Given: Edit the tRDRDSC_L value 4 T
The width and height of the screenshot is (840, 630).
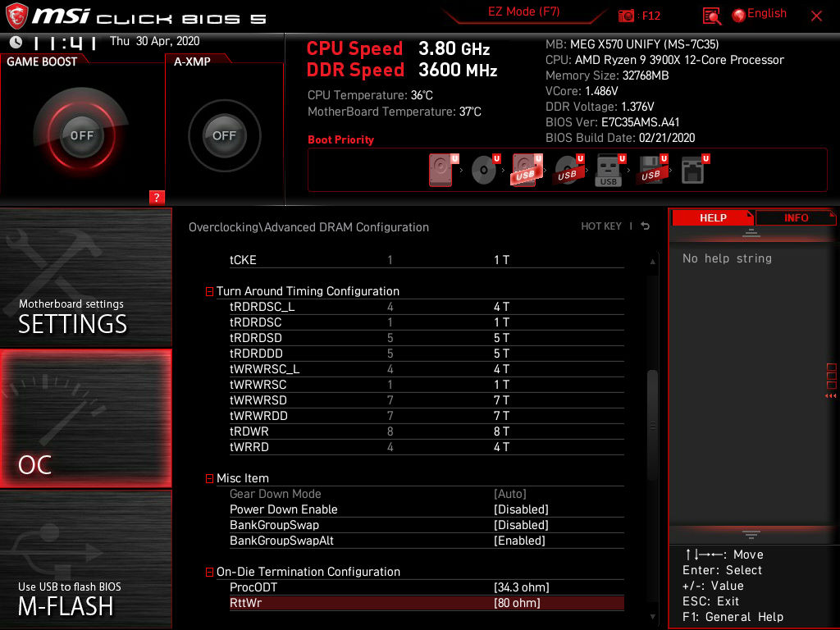Looking at the screenshot, I should click(501, 307).
